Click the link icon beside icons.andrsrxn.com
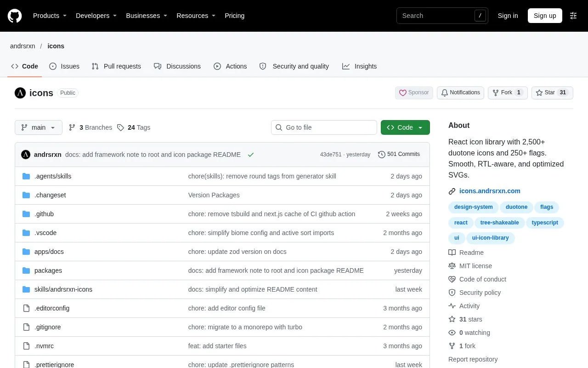Image resolution: width=588 pixels, height=368 pixels. pyautogui.click(x=452, y=191)
